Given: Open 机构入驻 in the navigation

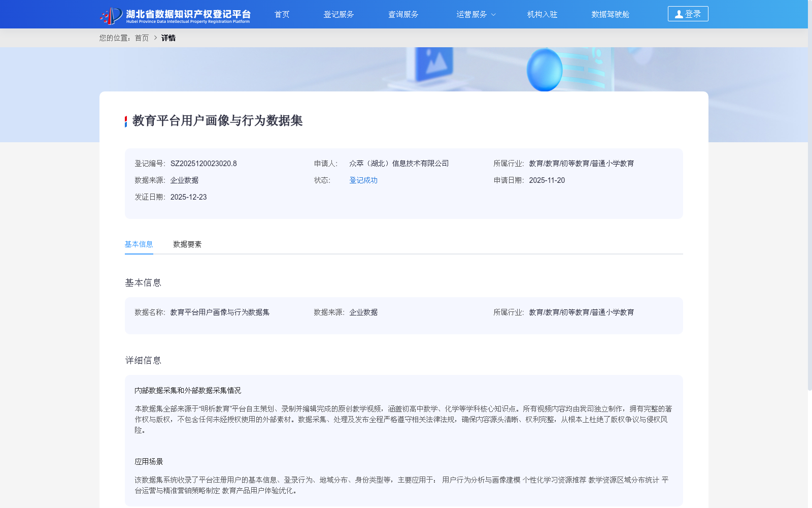Looking at the screenshot, I should click(542, 14).
